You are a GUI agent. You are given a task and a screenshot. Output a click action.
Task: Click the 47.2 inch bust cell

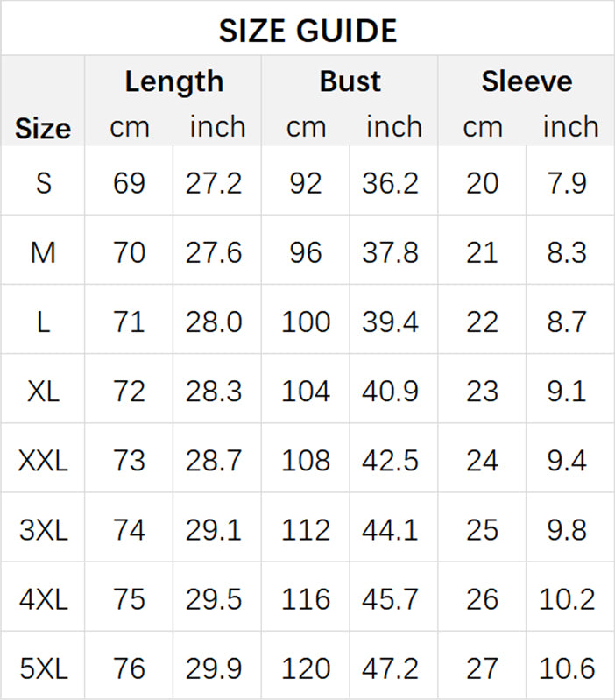(x=391, y=668)
